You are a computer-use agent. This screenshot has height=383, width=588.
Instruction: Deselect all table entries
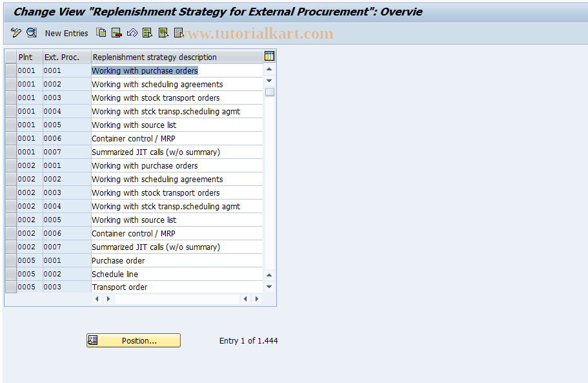[x=178, y=32]
